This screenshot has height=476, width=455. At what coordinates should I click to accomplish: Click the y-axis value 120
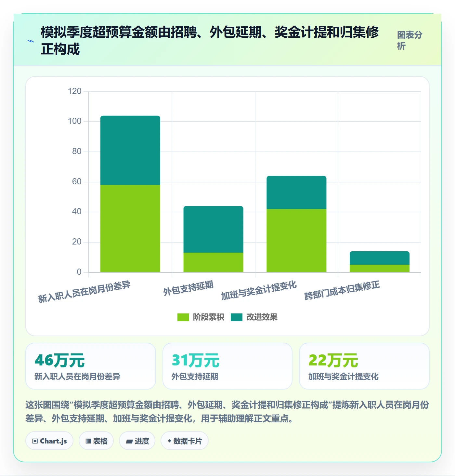point(74,91)
